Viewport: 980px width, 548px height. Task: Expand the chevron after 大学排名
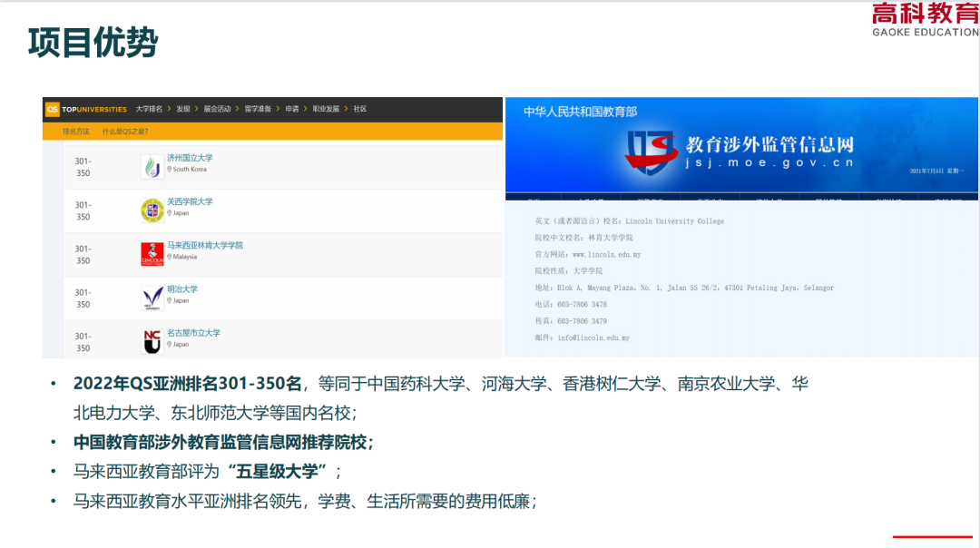click(169, 109)
